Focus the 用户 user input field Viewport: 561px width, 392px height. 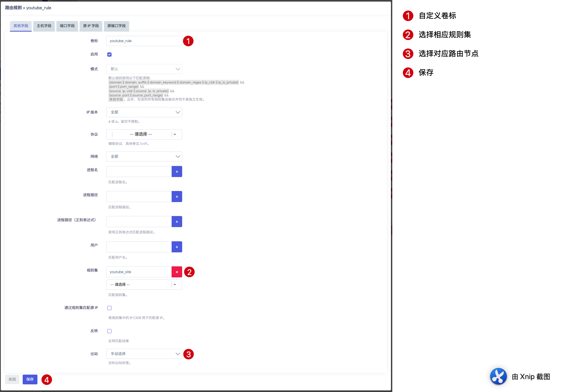tap(139, 247)
